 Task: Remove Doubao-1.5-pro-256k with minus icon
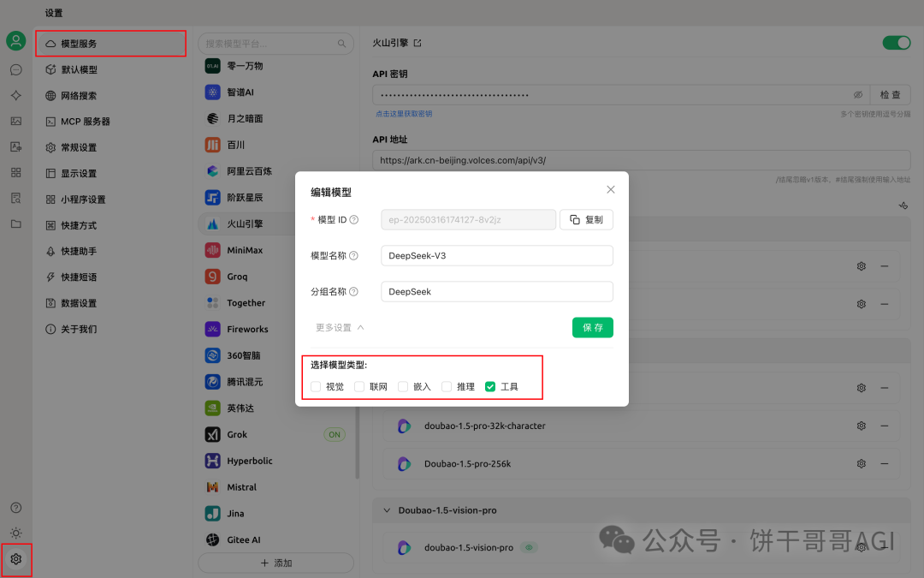coord(885,463)
